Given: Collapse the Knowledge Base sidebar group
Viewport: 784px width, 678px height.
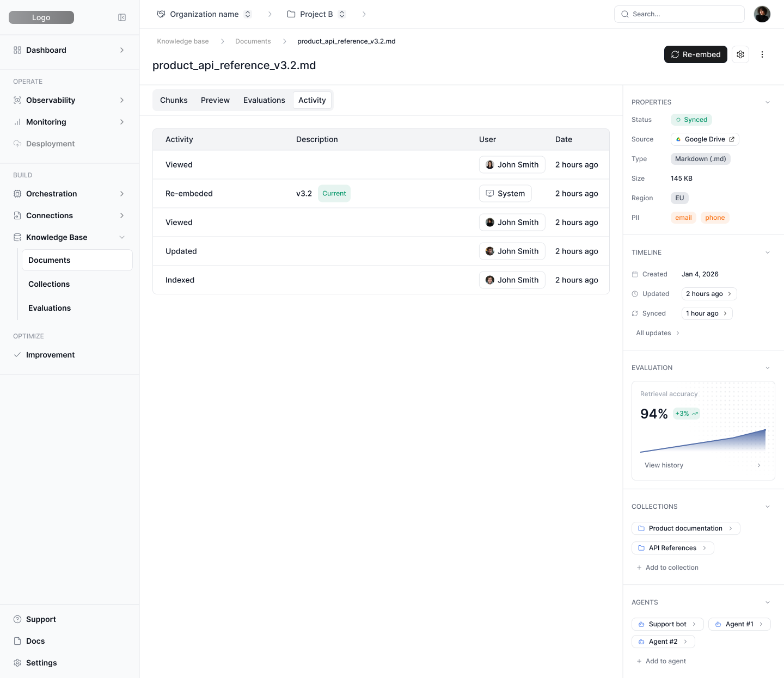Looking at the screenshot, I should (x=122, y=237).
